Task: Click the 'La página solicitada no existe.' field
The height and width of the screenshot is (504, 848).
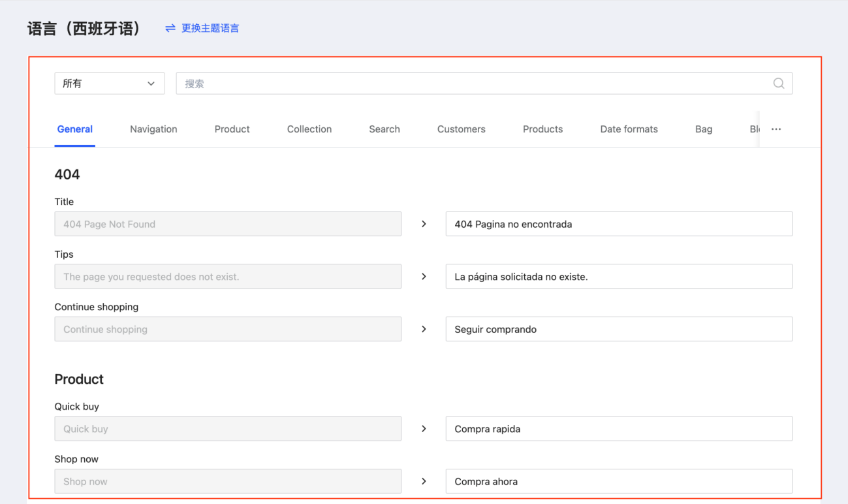Action: (x=618, y=277)
